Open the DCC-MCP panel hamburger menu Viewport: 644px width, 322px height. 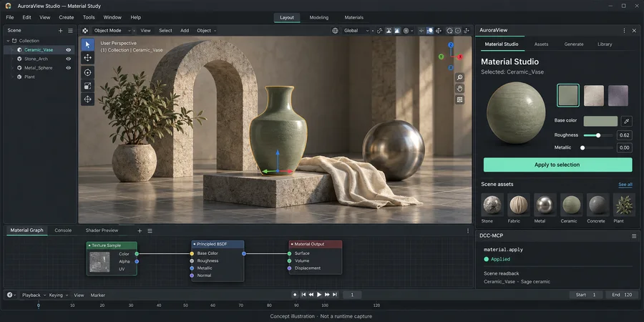coord(634,235)
